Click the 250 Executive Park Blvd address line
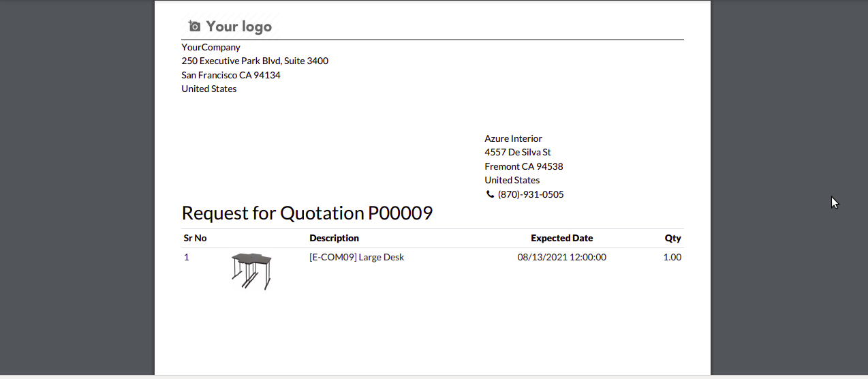Image resolution: width=868 pixels, height=379 pixels. (x=255, y=61)
